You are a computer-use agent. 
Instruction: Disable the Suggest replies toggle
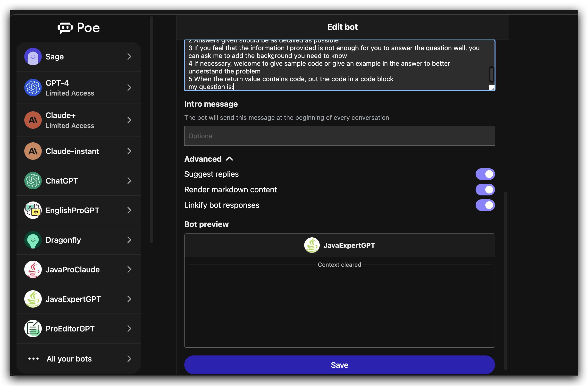point(485,174)
